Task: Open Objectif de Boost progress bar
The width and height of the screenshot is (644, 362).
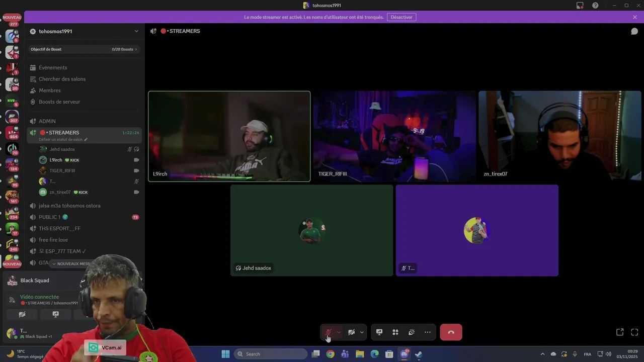Action: 85,49
